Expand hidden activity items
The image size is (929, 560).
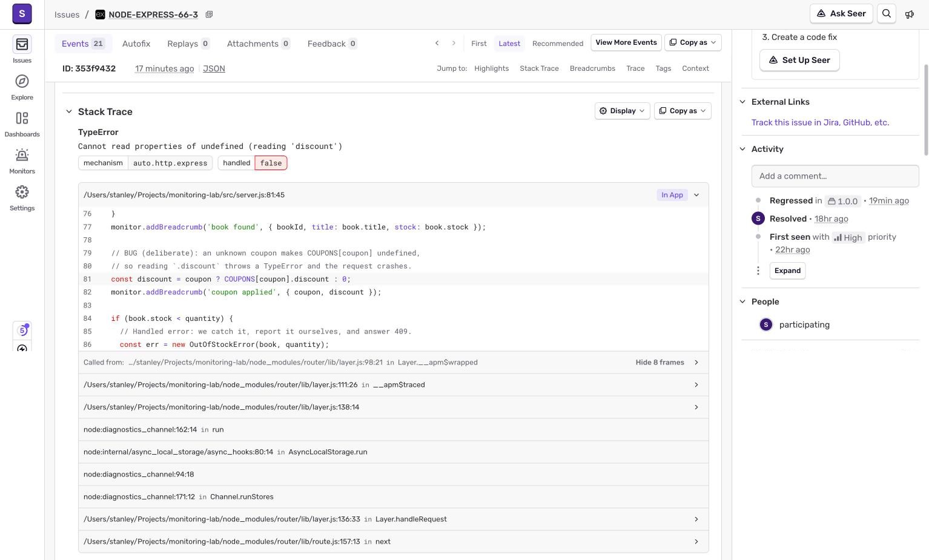tap(787, 271)
